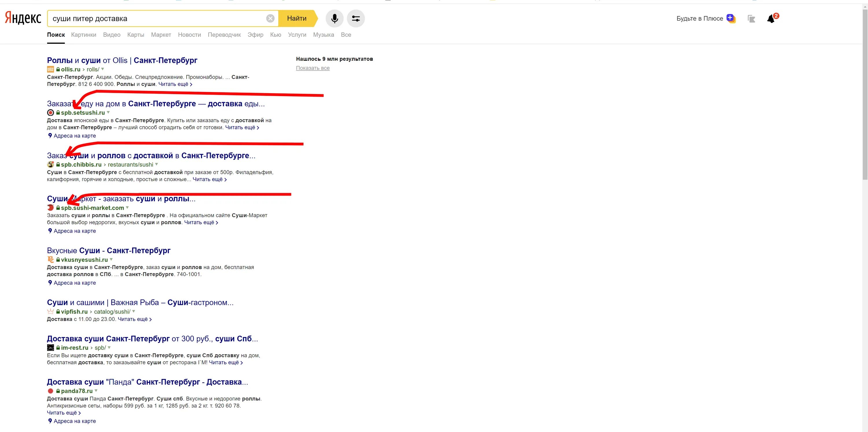
Task: Click map pin under sushi-market result
Action: point(50,231)
